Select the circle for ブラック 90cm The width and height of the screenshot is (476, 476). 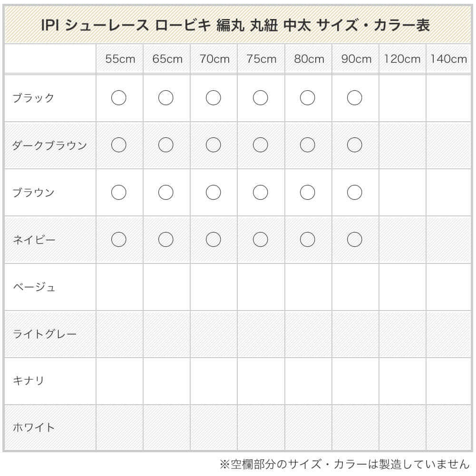click(355, 98)
